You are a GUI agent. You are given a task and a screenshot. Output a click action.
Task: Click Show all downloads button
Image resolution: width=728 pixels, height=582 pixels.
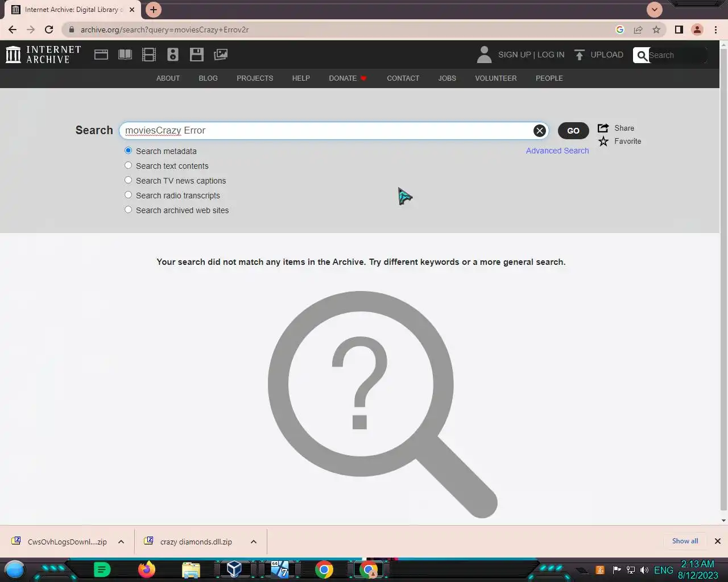click(x=685, y=541)
